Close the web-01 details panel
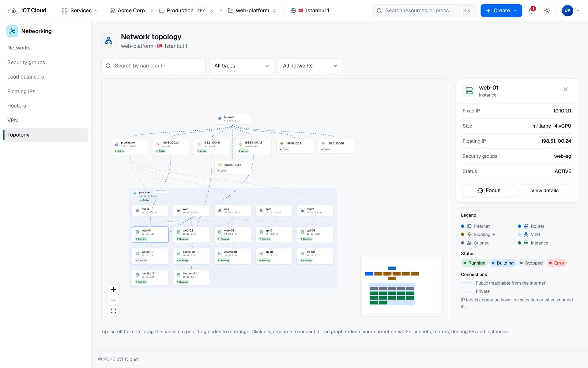 click(x=565, y=89)
